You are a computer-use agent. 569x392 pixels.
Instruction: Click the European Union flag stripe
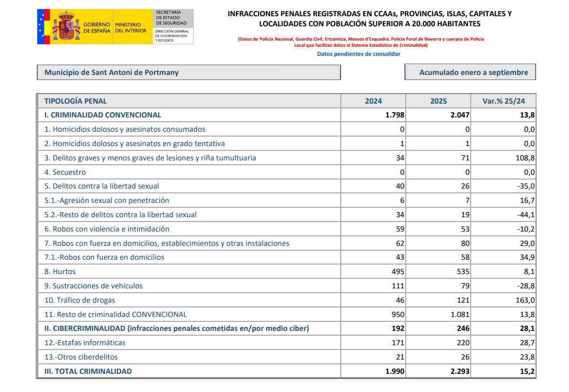[44, 27]
